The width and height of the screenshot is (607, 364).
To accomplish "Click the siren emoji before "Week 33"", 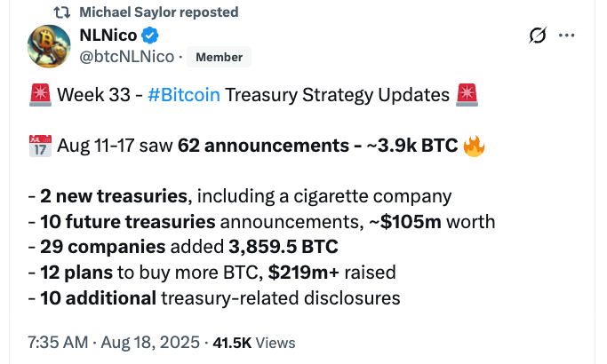I will coord(41,95).
